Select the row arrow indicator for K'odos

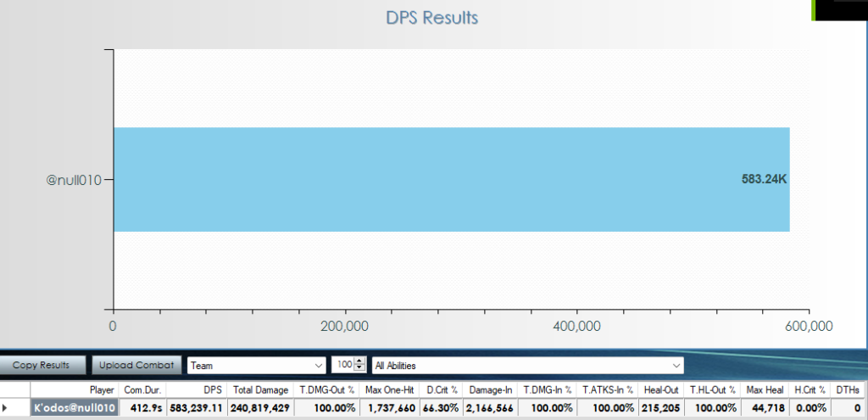[x=7, y=407]
